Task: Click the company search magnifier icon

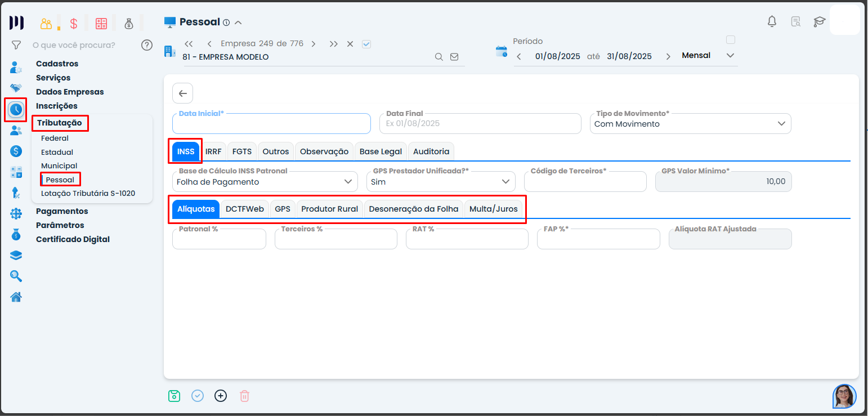Action: pos(439,57)
